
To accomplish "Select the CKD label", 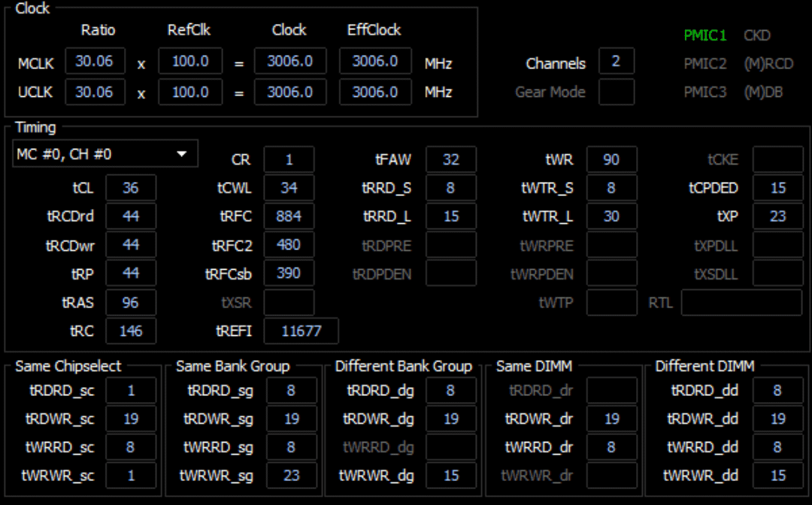I will 756,35.
